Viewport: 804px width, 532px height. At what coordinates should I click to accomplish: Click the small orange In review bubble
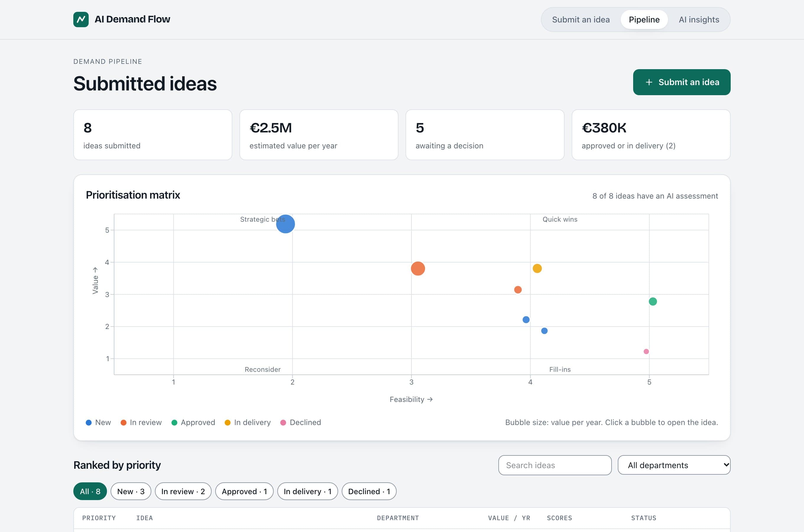coord(518,290)
